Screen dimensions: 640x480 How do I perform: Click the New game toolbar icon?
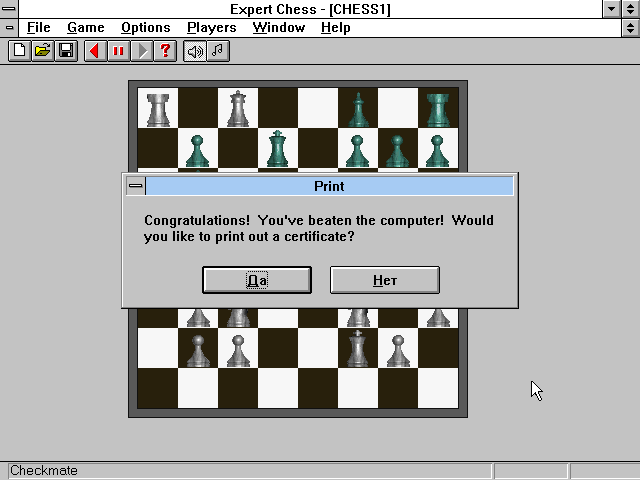[20, 51]
